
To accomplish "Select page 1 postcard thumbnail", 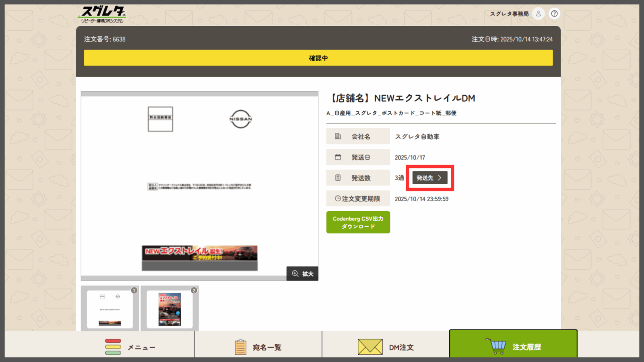I will pyautogui.click(x=109, y=309).
